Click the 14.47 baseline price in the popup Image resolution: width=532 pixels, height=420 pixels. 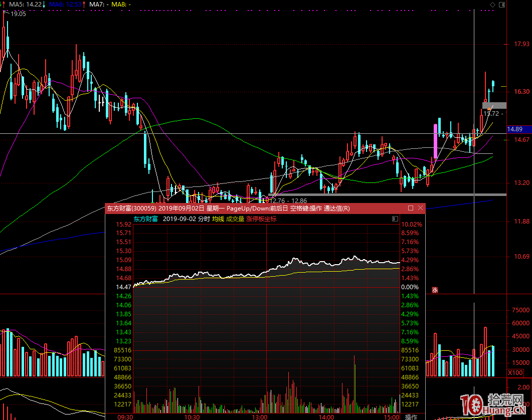pyautogui.click(x=123, y=287)
